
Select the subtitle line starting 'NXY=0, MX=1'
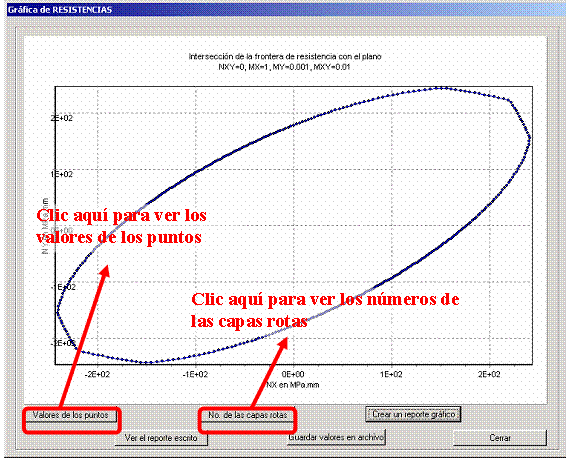click(x=284, y=67)
